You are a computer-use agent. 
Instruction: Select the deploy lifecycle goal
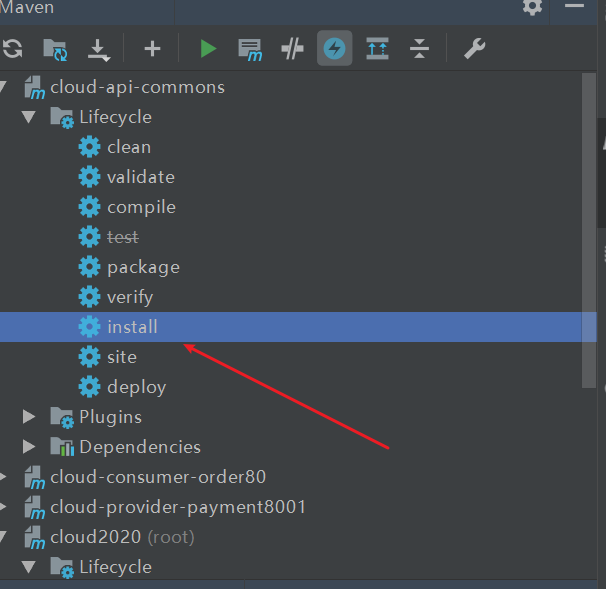coord(136,387)
